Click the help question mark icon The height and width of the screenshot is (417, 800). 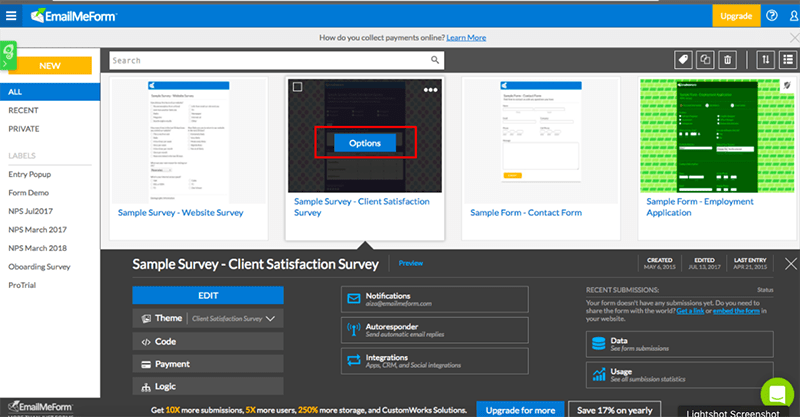click(x=771, y=16)
